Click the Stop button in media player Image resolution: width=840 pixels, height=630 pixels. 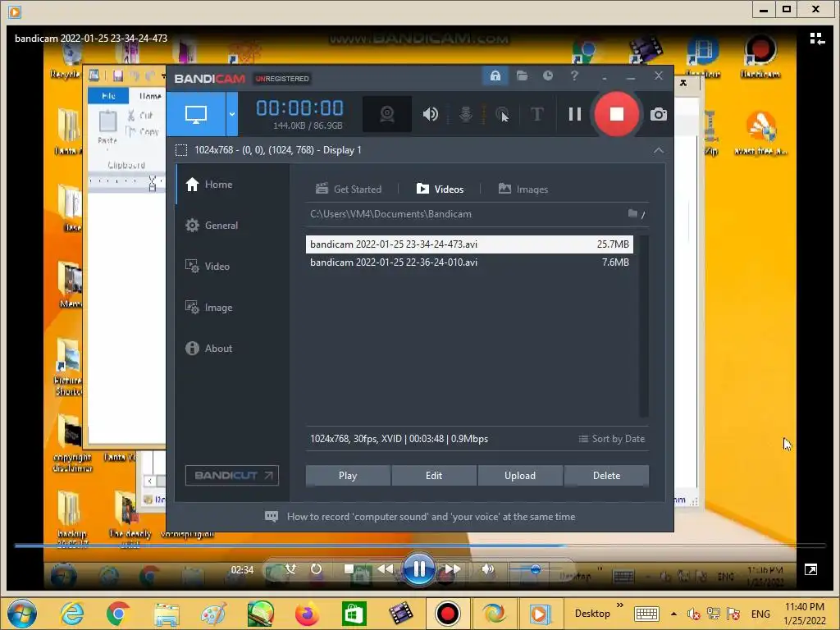coord(349,569)
